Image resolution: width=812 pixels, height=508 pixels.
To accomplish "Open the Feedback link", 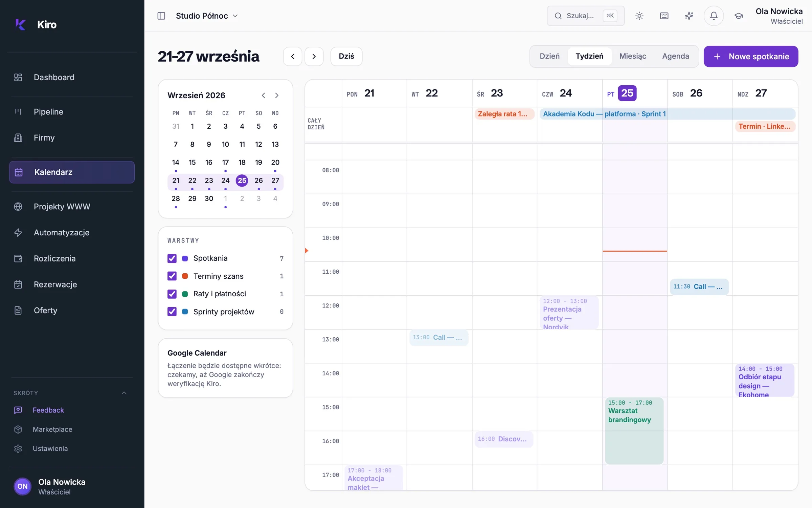I will tap(72, 410).
